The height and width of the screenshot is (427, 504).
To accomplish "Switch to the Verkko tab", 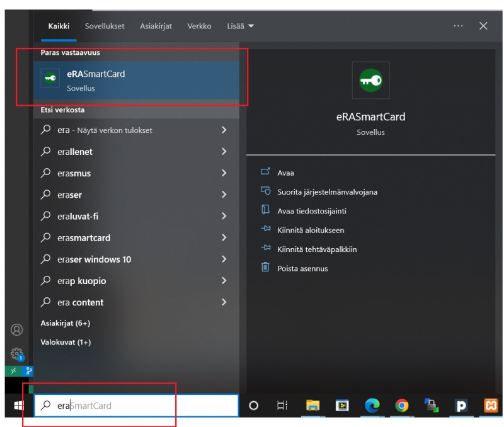I will (x=198, y=26).
